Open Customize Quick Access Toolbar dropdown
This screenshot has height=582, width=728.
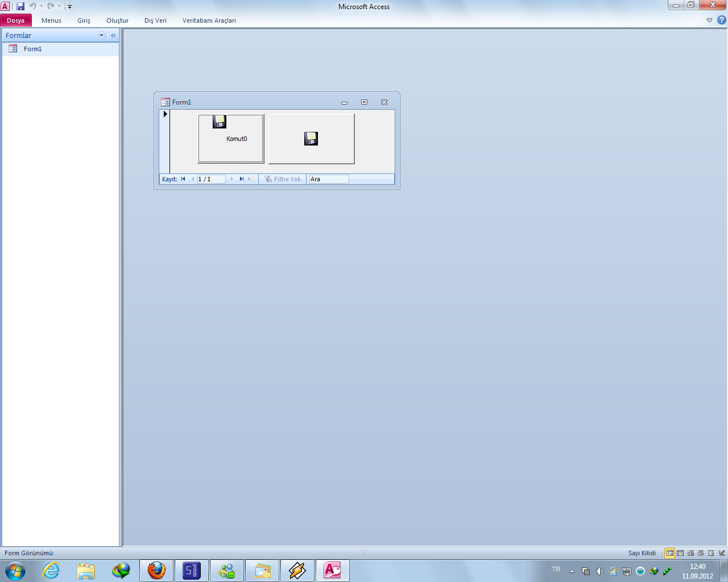tap(69, 7)
